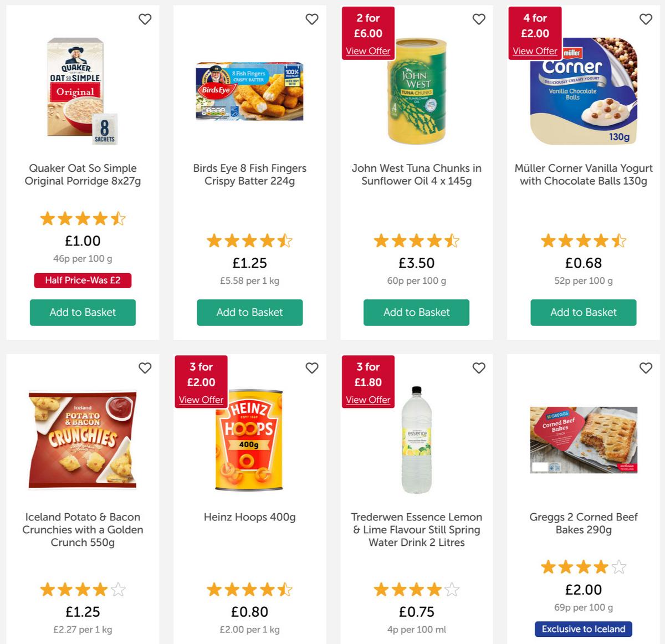Open the 2 for £6.00 tuna offer
The width and height of the screenshot is (665, 644).
click(x=368, y=51)
